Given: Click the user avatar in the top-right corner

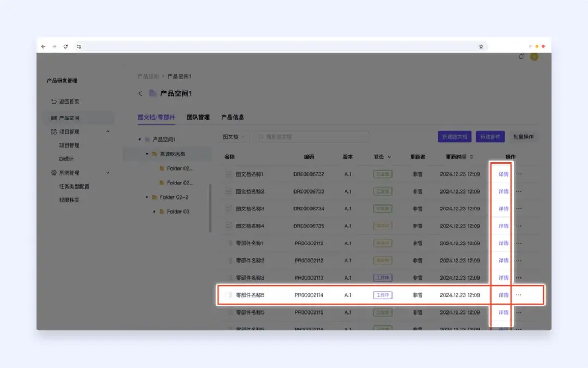Looking at the screenshot, I should click(534, 56).
